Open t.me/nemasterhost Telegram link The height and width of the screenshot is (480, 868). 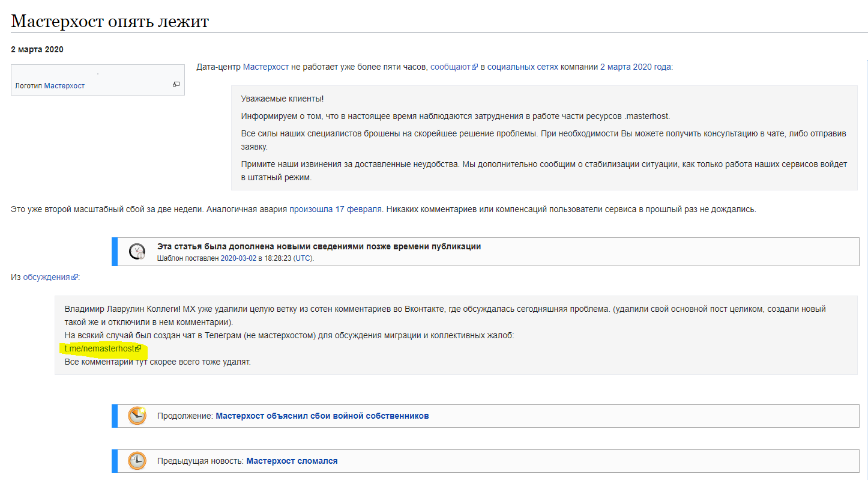[103, 348]
